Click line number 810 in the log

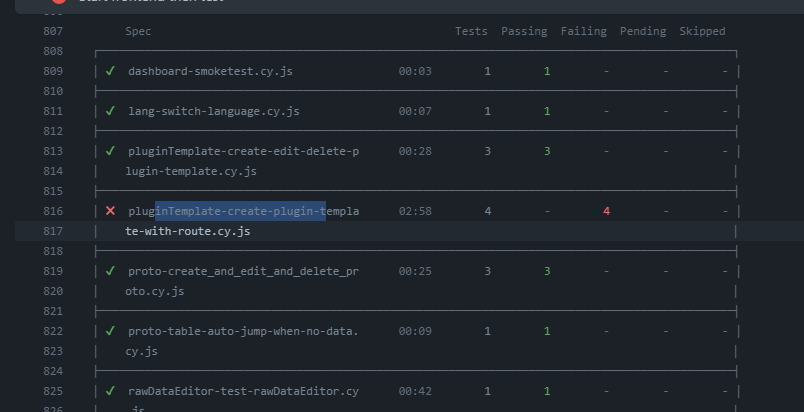53,91
